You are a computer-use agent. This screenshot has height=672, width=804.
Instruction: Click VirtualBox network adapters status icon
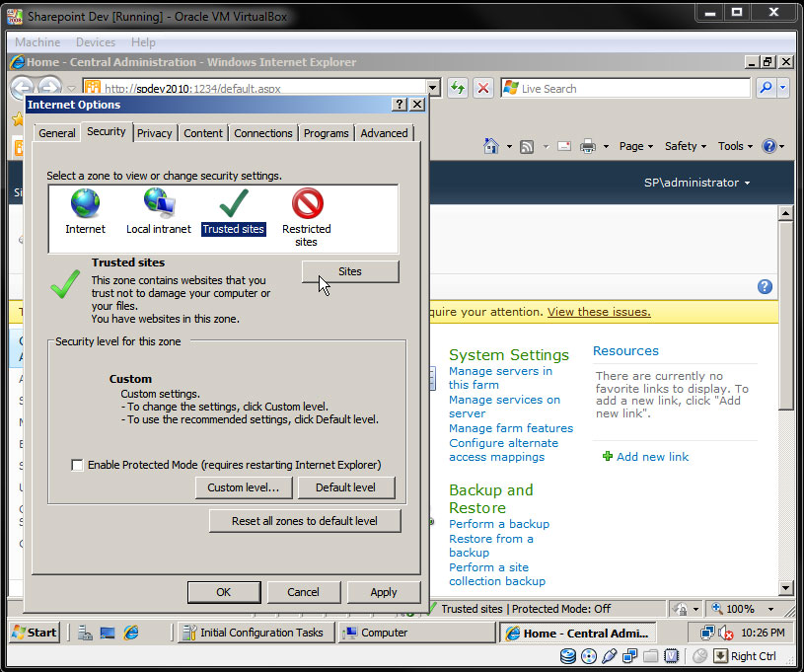629,656
